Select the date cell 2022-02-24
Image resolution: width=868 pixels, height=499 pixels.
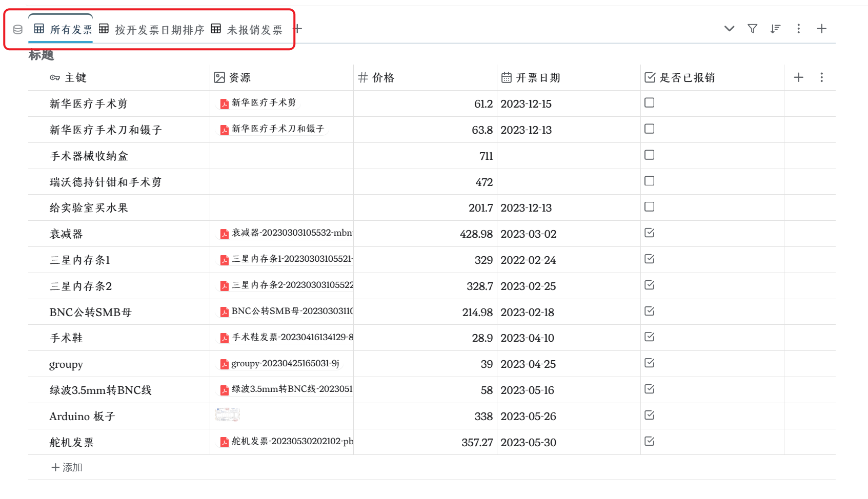569,260
